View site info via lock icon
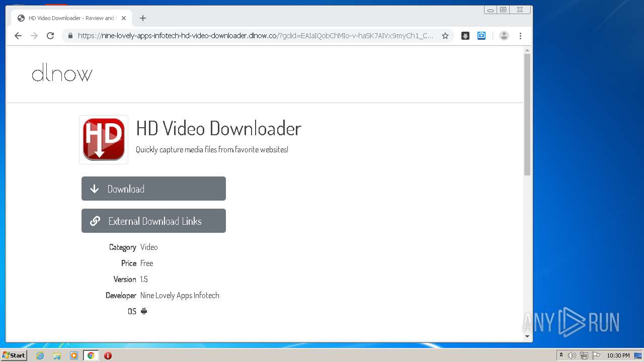This screenshot has width=644, height=362. click(70, 36)
